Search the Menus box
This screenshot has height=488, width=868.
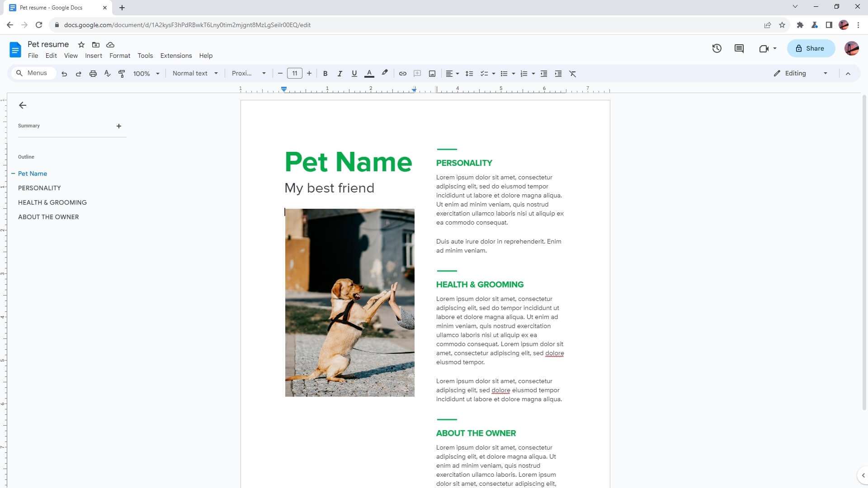click(33, 73)
